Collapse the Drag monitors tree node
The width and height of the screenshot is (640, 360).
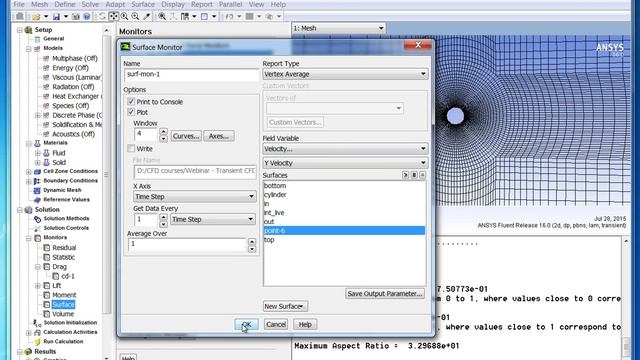(38, 267)
